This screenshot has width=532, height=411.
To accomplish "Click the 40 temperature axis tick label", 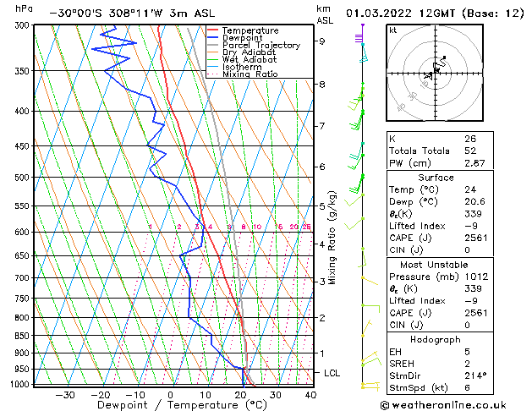I will (x=310, y=395).
